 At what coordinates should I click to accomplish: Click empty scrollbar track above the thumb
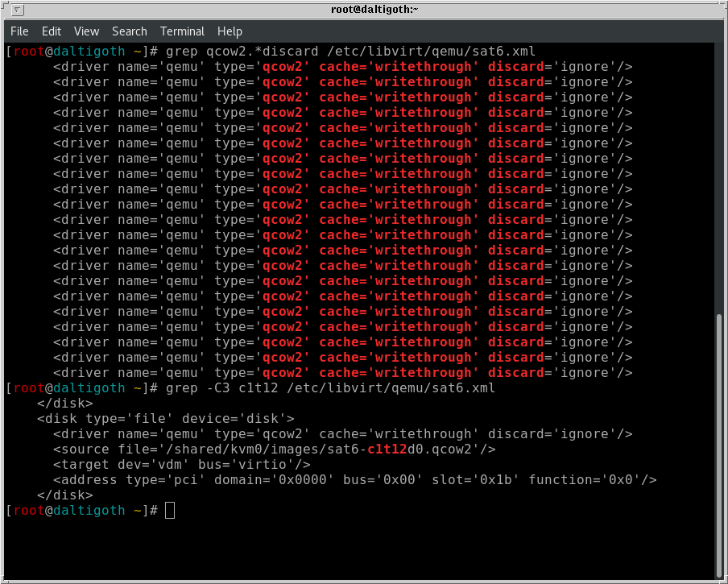(719, 177)
